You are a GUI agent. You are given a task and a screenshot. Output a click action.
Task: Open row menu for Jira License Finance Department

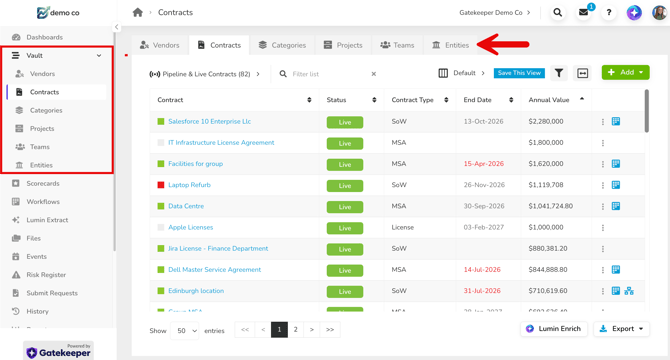tap(603, 249)
